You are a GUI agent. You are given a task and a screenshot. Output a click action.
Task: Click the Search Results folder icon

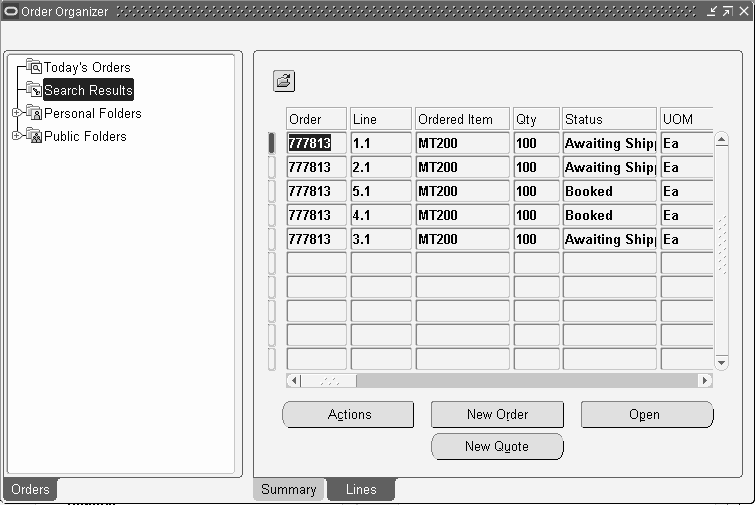(34, 90)
